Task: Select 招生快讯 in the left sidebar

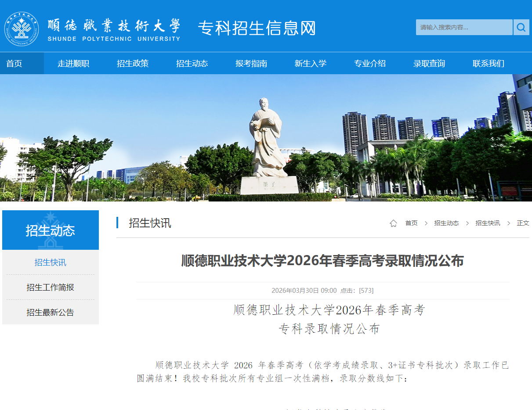Action: (x=50, y=263)
